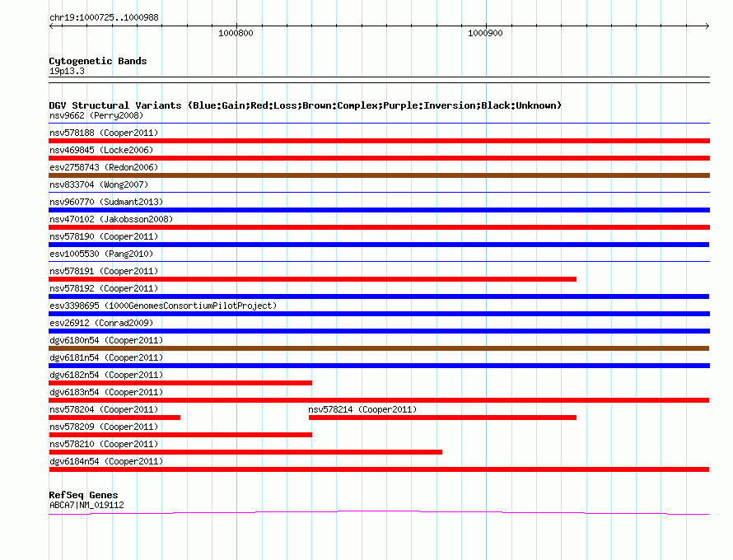This screenshot has width=733, height=560.
Task: Open variant esv1005530 (Pang2010)
Action: click(x=101, y=254)
